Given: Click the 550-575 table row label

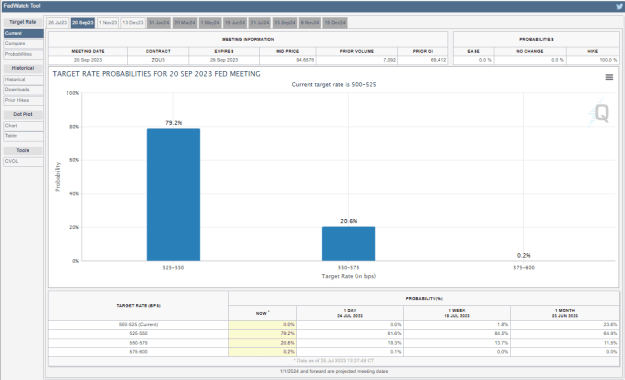Looking at the screenshot, I should 138,343.
